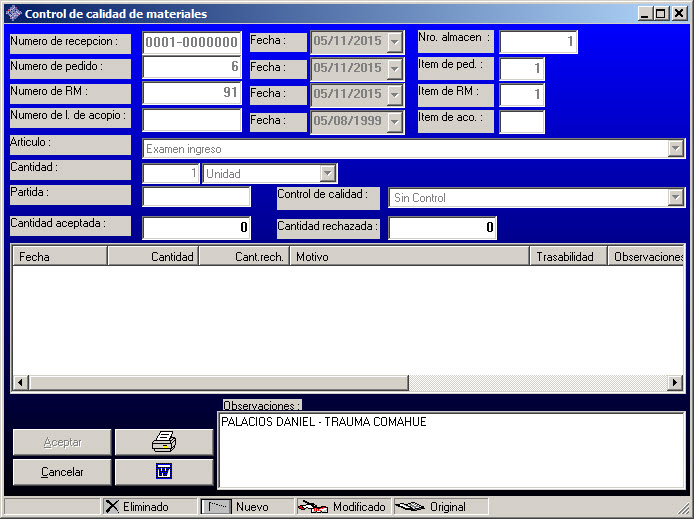Click the application icon in title bar
The image size is (694, 519).
[12, 14]
